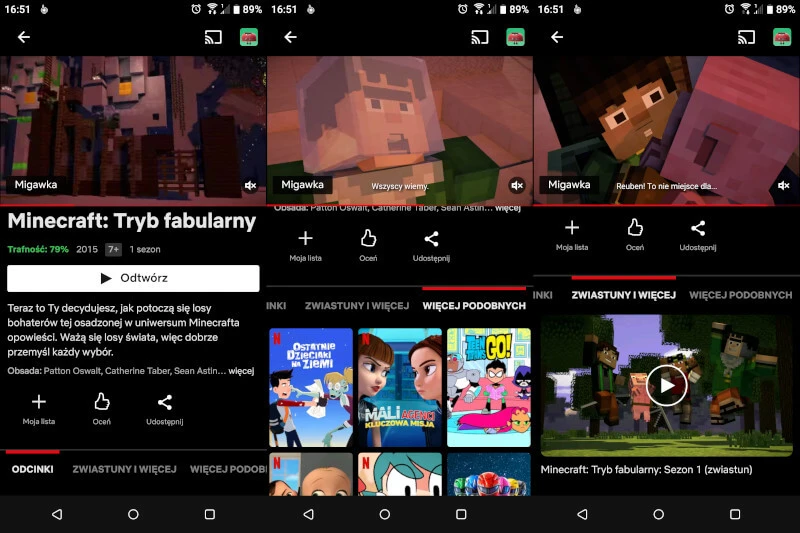Click the Migawka label in left screen
800x533 pixels.
pos(36,185)
